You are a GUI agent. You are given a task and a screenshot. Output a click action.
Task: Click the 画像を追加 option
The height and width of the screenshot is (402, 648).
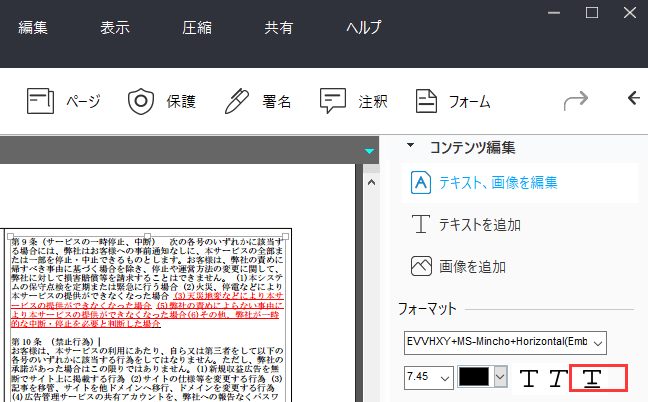click(472, 266)
